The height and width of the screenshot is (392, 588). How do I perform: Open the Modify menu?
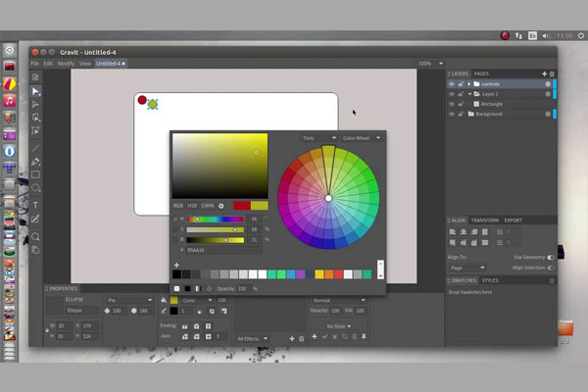pos(66,63)
